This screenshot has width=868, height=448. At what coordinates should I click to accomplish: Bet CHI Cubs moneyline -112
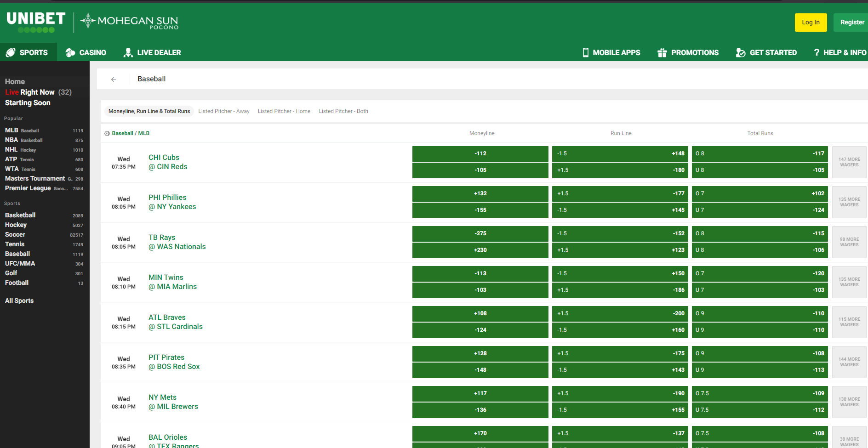[480, 153]
